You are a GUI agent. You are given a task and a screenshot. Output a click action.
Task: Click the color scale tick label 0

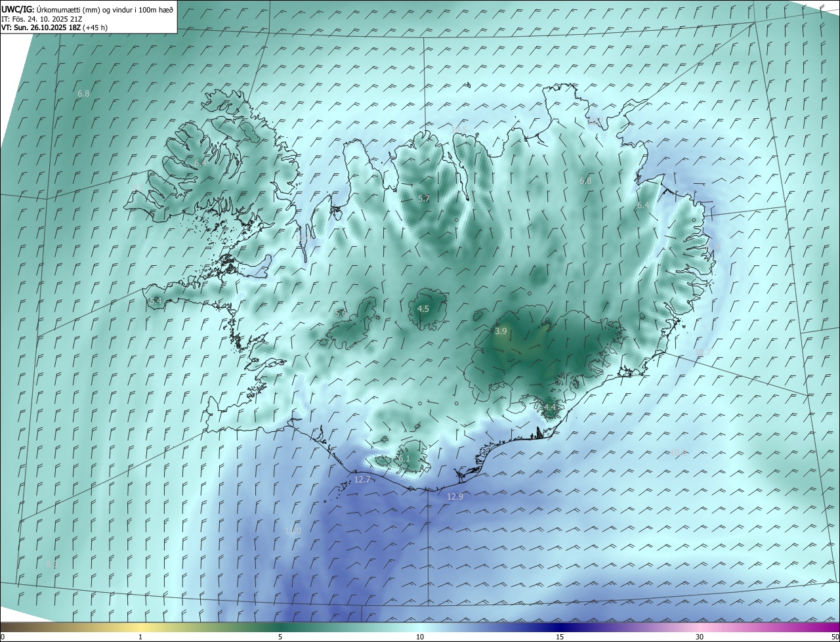click(x=3, y=637)
